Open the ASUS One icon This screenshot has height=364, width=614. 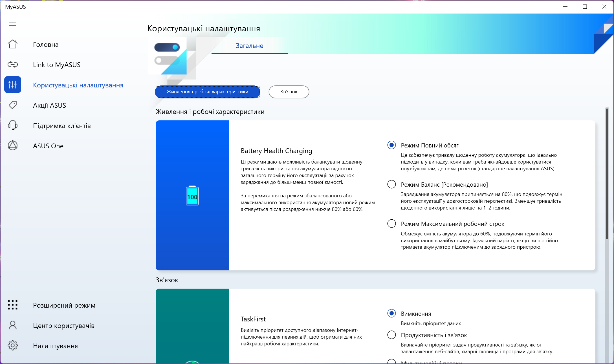(x=13, y=146)
